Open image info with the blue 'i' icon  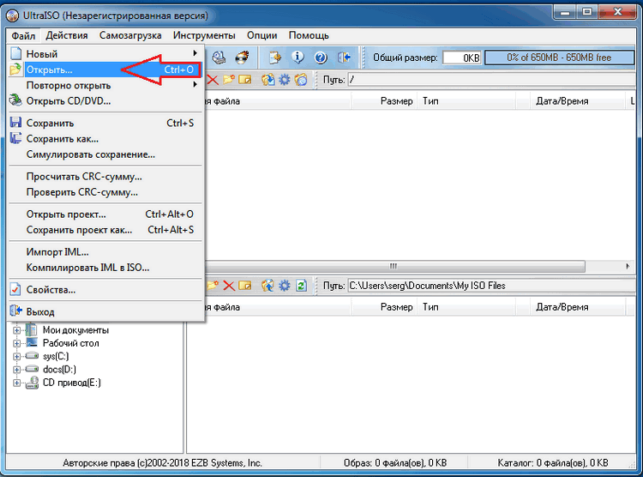tap(298, 58)
